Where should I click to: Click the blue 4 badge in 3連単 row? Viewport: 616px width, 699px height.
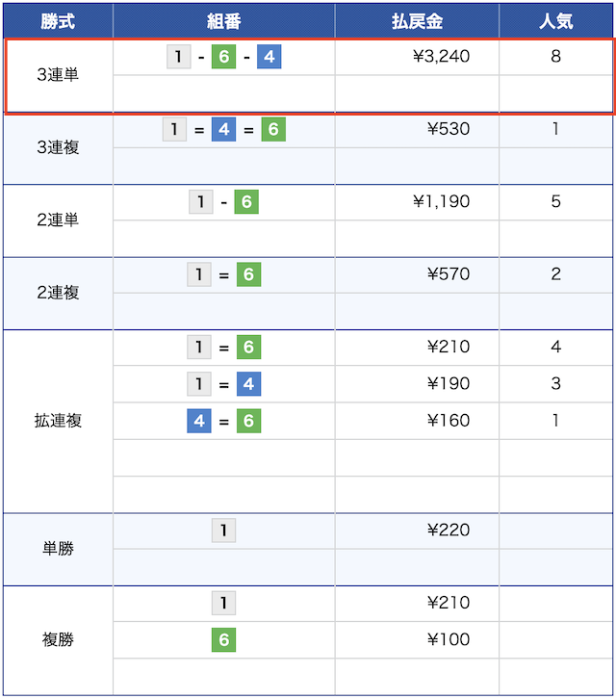269,58
